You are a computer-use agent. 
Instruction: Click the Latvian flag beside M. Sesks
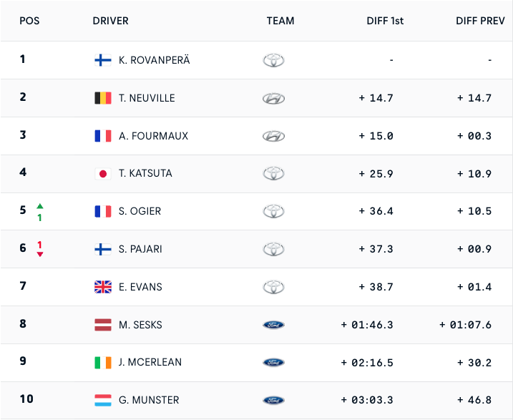point(103,325)
